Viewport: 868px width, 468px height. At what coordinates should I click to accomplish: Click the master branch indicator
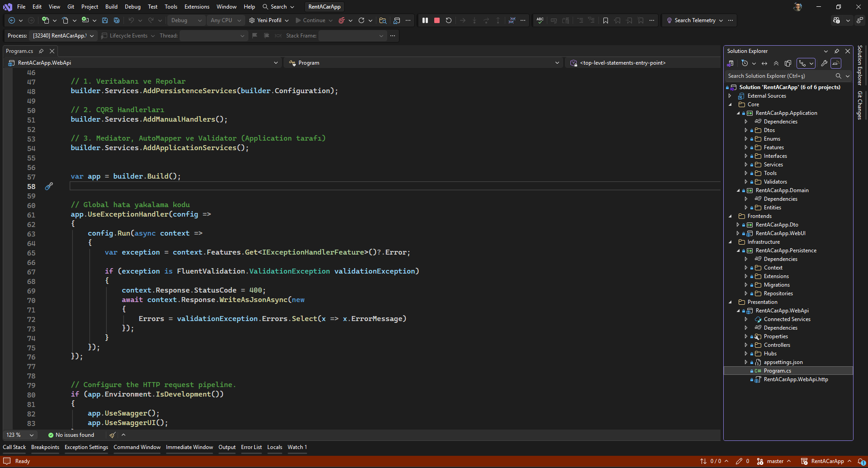(x=775, y=461)
